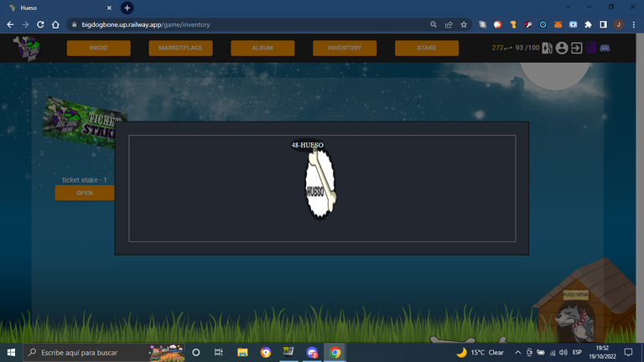Open the blue clock extension
The width and height of the screenshot is (644, 362).
pos(543,24)
